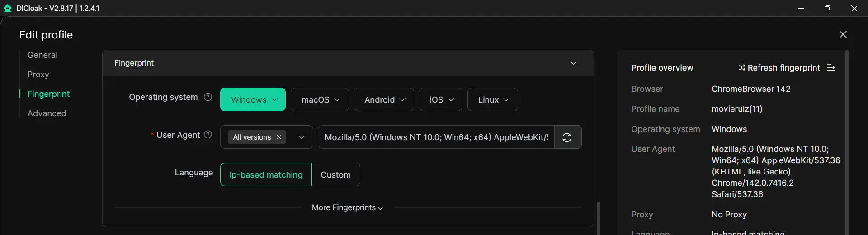Image resolution: width=868 pixels, height=235 pixels.
Task: Expand More Fingerprints options
Action: click(347, 208)
